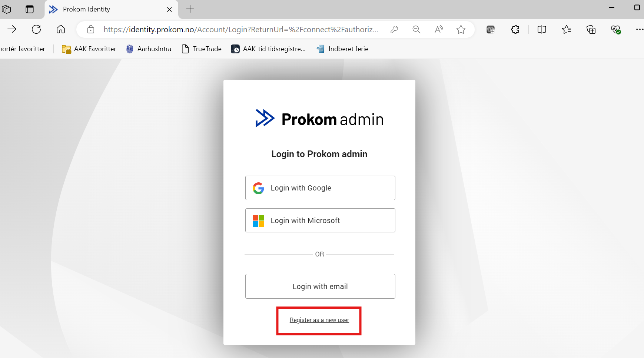Screen dimensions: 644x358
Task: Open Browser essentials heart icon
Action: (615, 30)
